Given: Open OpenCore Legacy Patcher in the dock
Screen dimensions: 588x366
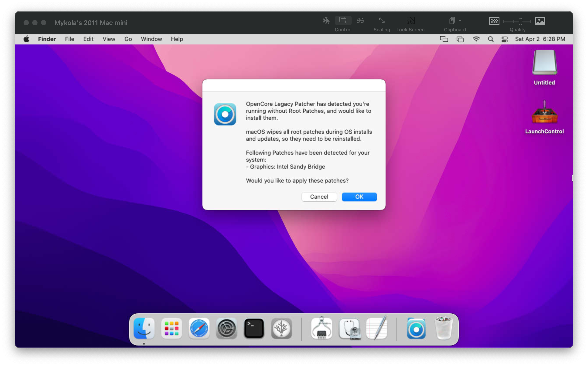Looking at the screenshot, I should [416, 329].
